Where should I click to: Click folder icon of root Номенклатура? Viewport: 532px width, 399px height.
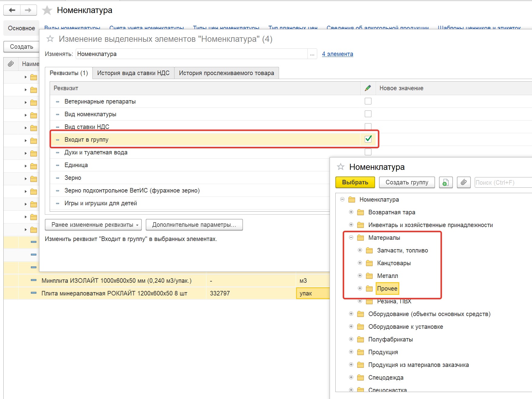pos(352,199)
